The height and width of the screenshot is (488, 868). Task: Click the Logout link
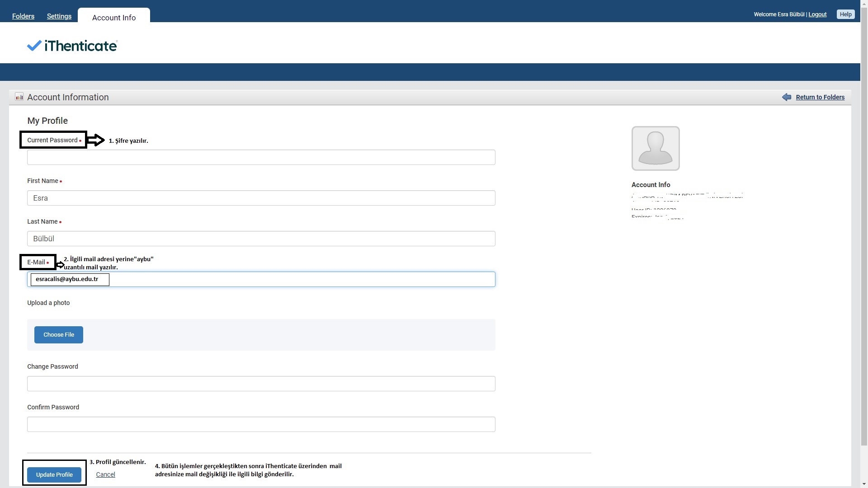point(817,14)
